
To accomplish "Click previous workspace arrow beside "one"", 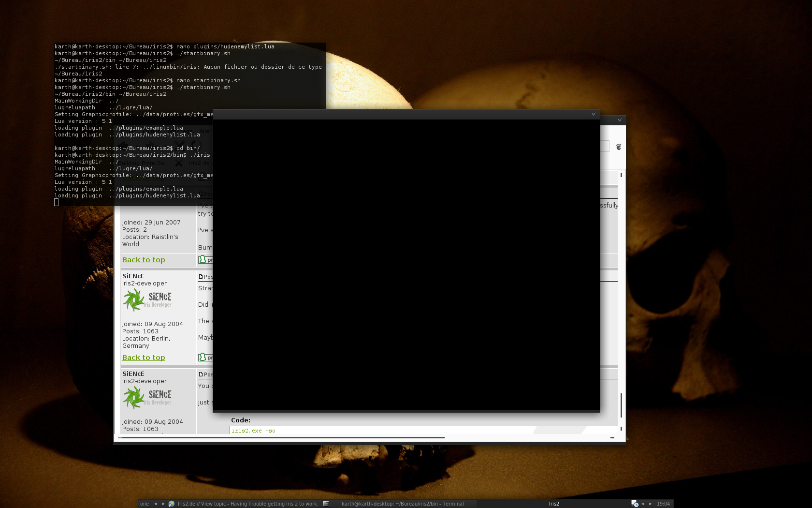I will 156,504.
